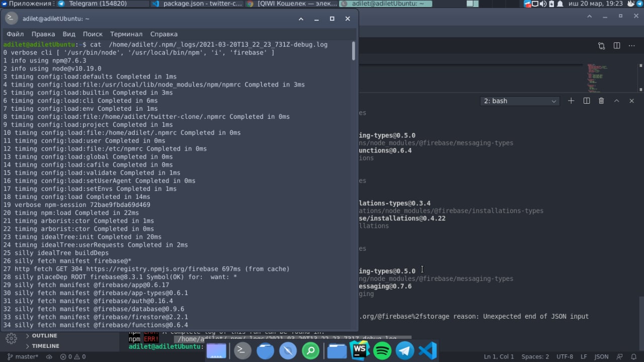Open Visual Studio Code from the dock
The width and height of the screenshot is (644, 362).
coord(428,350)
